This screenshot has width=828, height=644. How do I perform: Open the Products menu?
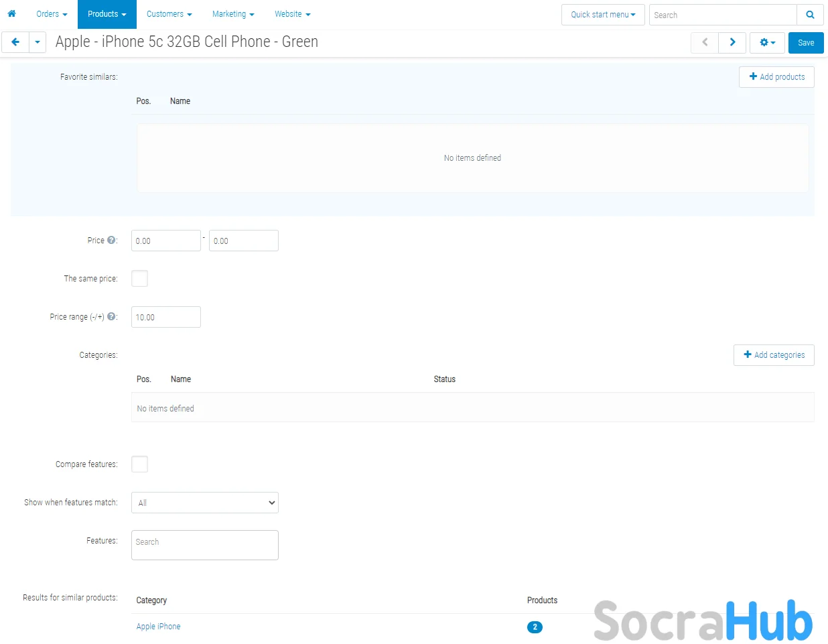point(107,14)
